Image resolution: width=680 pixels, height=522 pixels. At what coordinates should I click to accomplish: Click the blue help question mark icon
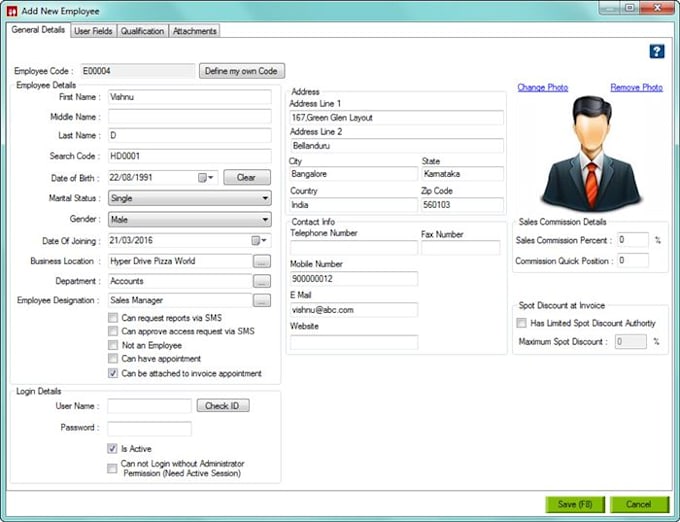657,51
